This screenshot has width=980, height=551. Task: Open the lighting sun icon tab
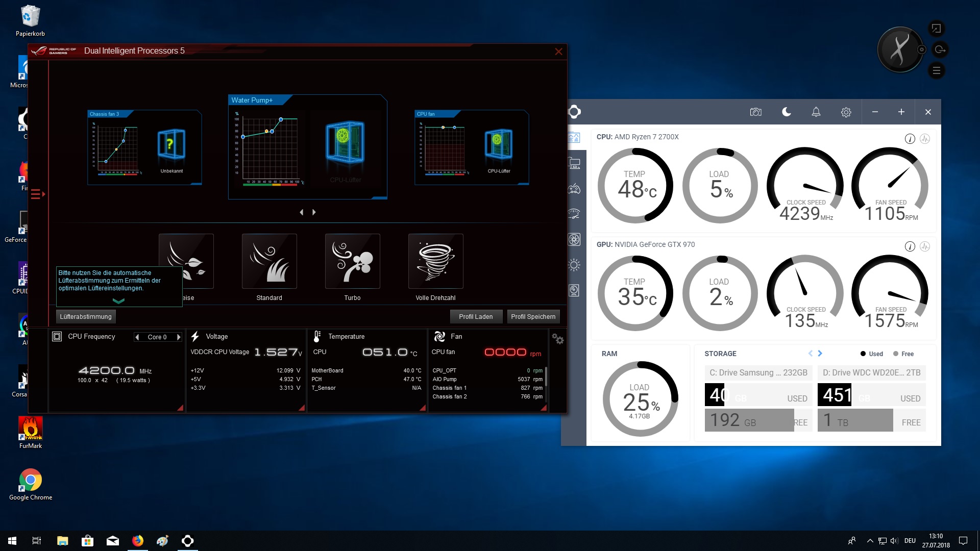574,265
